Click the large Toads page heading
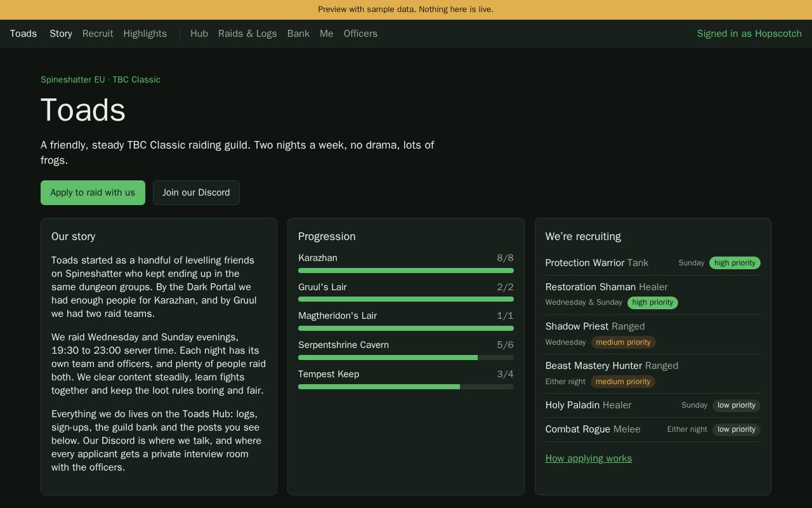Screen dimensions: 812x508 83,110
